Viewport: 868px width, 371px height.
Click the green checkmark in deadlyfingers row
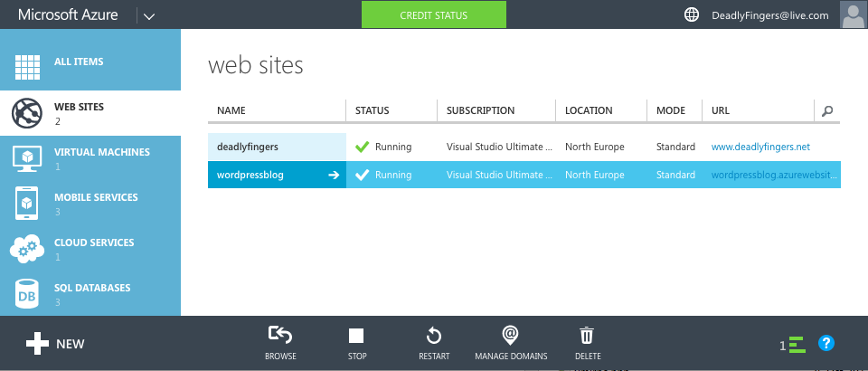coord(362,147)
